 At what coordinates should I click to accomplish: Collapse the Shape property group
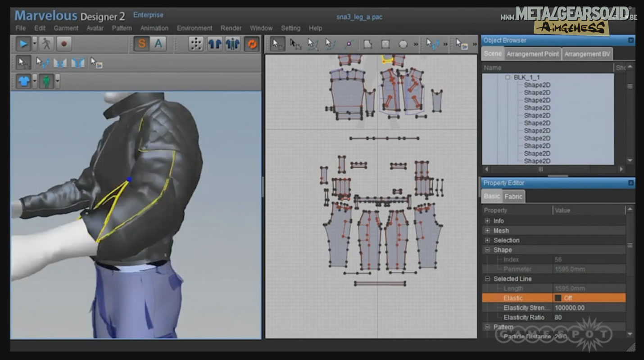pyautogui.click(x=487, y=250)
